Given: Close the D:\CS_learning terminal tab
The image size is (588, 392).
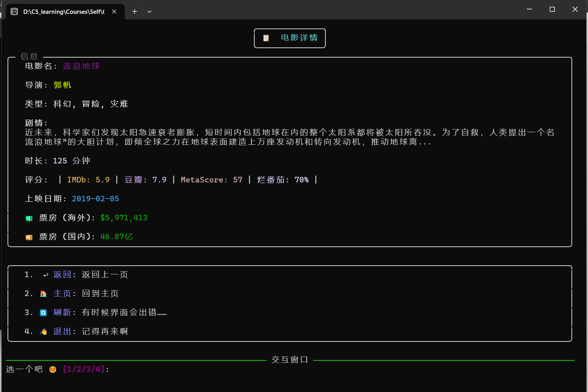Looking at the screenshot, I should [114, 11].
